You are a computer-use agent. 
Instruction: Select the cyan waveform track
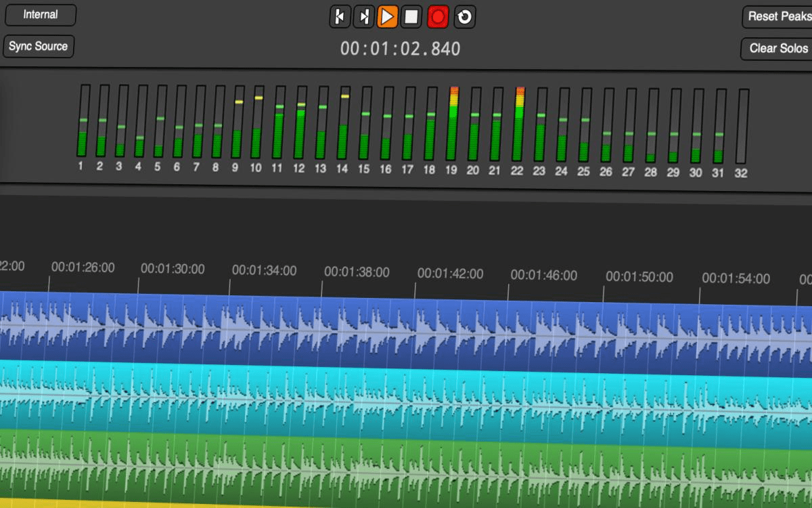tap(406, 405)
